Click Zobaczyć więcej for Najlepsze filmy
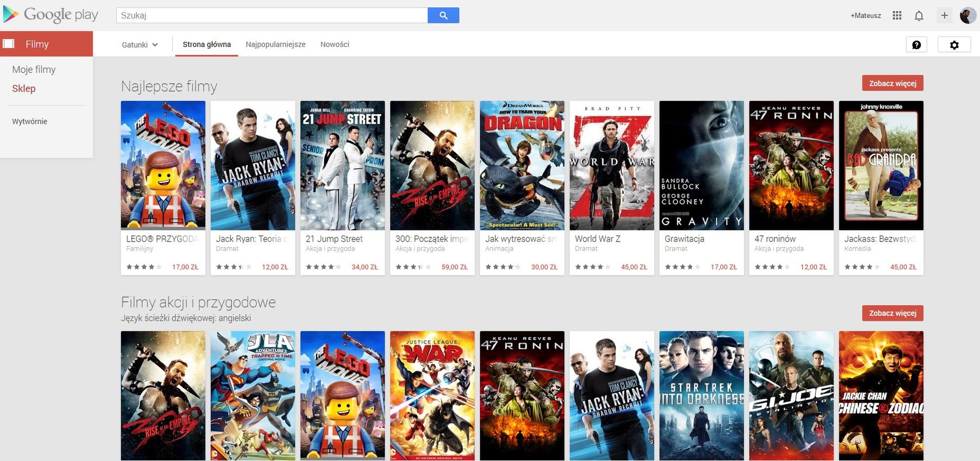The image size is (980, 461). 893,83
